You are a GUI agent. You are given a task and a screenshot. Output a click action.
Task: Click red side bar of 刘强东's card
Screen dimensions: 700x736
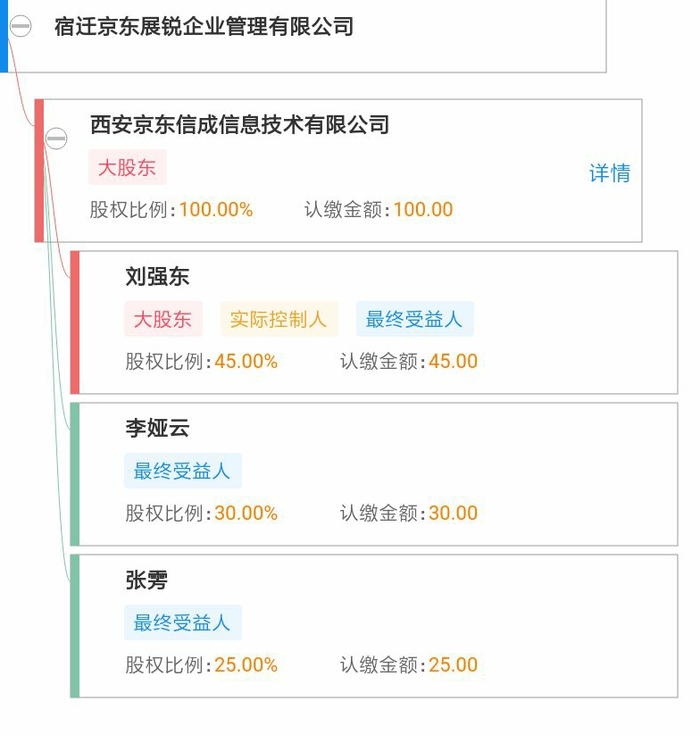75,322
